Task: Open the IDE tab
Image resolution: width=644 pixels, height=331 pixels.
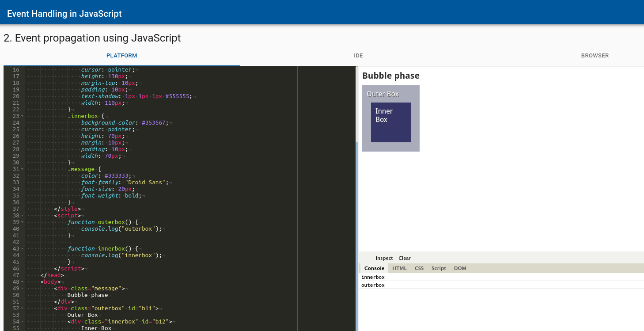Action: coord(358,56)
